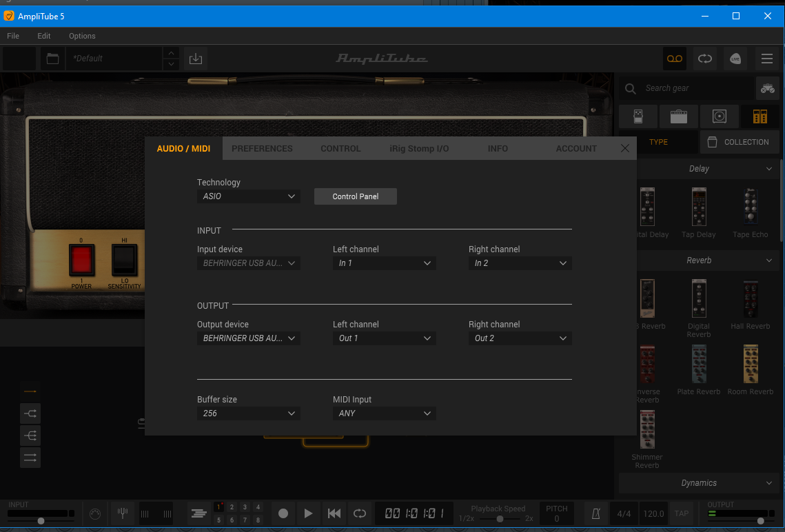Image resolution: width=785 pixels, height=532 pixels.
Task: Click the metronome icon
Action: pos(595,513)
